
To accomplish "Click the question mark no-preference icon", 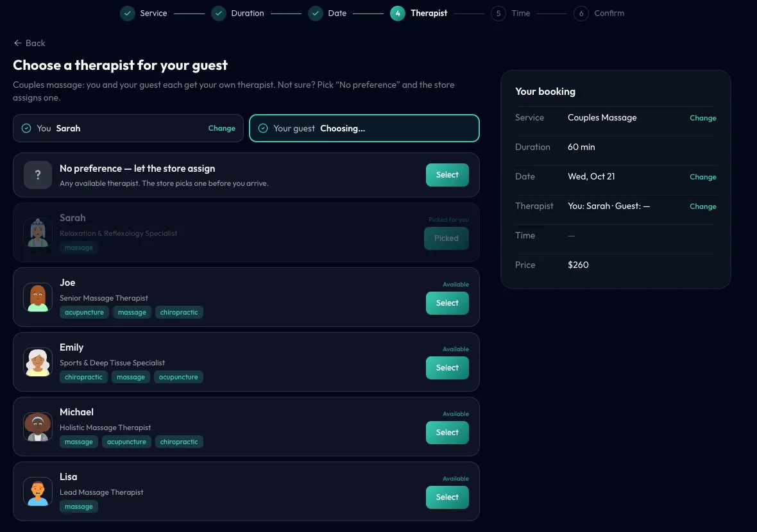I will pos(38,175).
